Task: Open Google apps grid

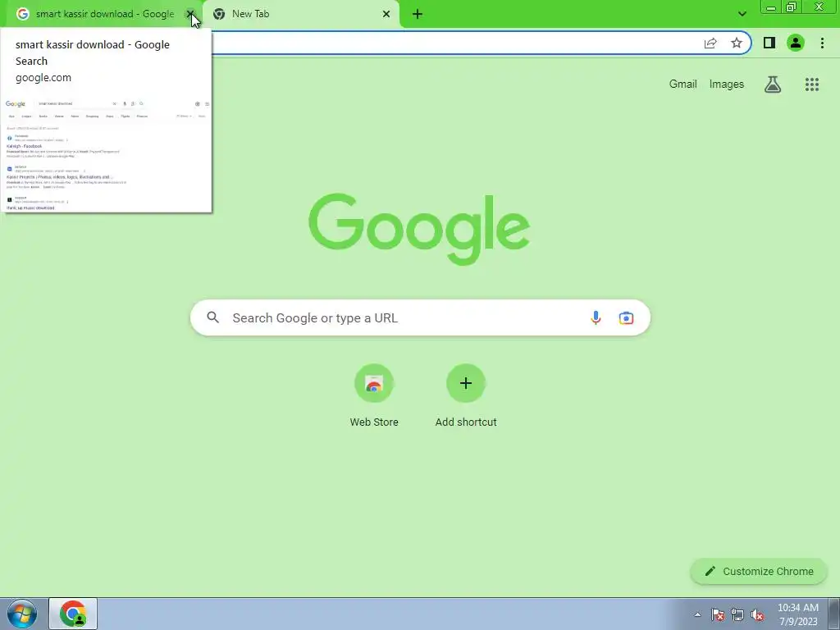Action: (x=811, y=84)
